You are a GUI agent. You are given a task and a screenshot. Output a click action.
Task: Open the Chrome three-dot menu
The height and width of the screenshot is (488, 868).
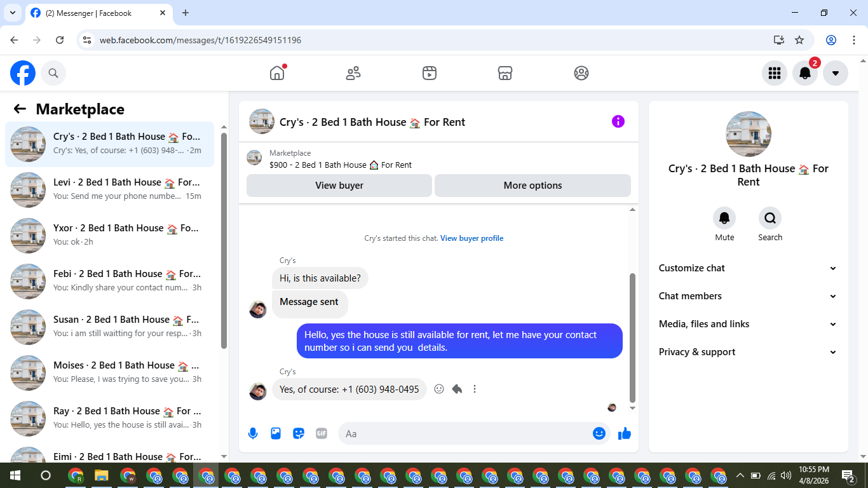coord(853,40)
